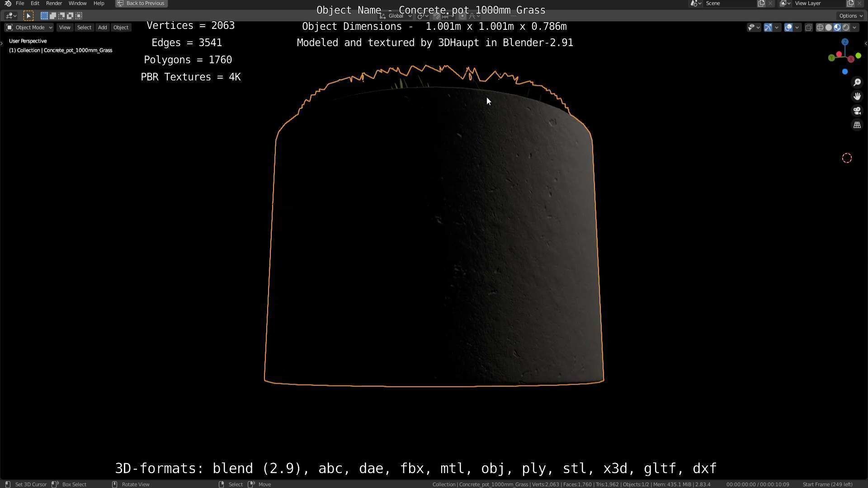Click the pan hand viewport icon
The height and width of the screenshot is (488, 868).
[x=857, y=96]
